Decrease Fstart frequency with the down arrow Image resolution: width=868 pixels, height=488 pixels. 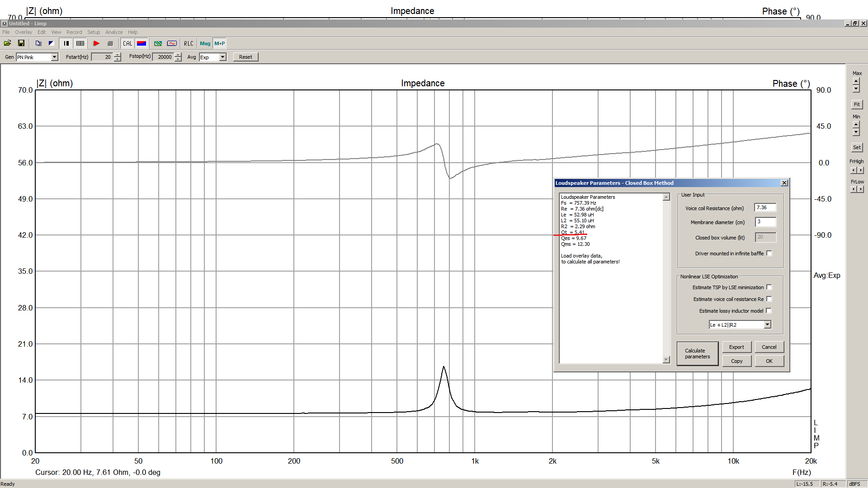[x=118, y=59]
